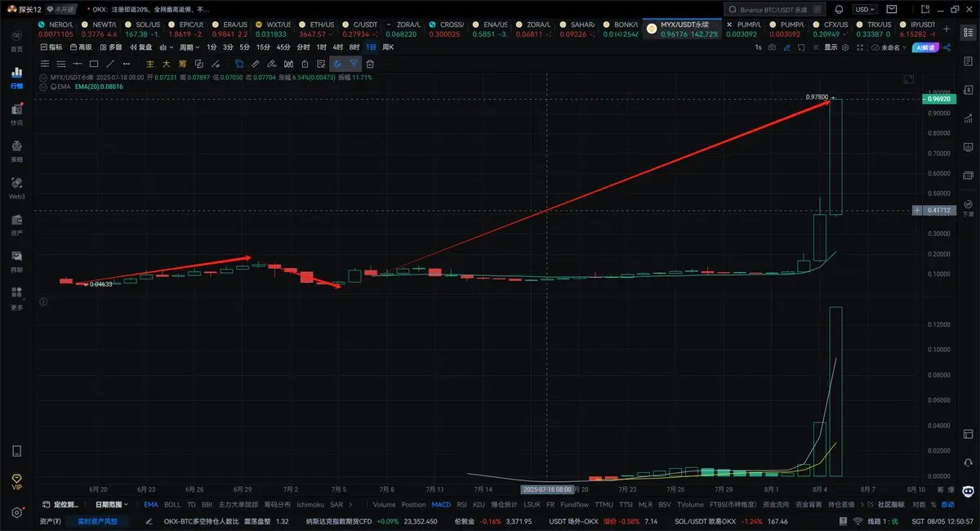The height and width of the screenshot is (531, 980).
Task: Click the 复盘 replay button
Action: pos(140,47)
